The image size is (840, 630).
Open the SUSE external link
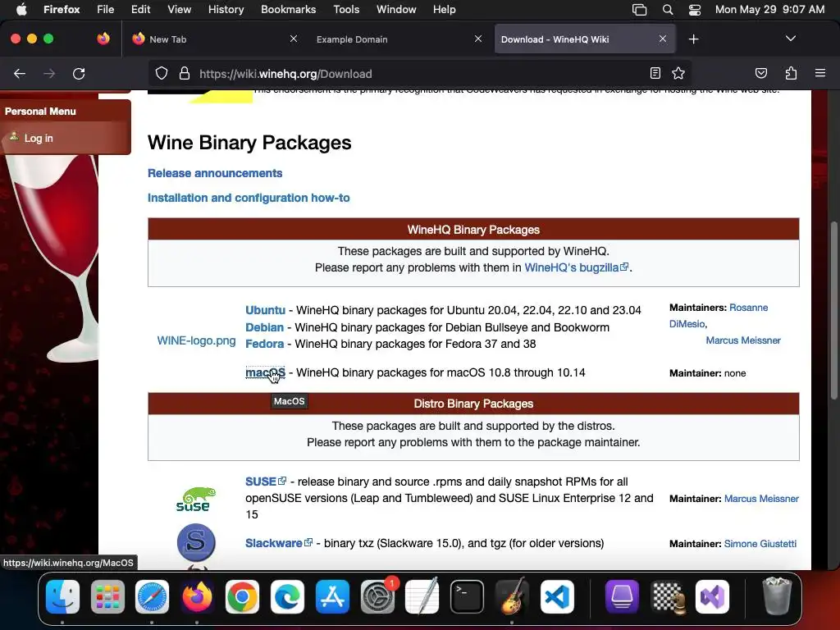(266, 482)
